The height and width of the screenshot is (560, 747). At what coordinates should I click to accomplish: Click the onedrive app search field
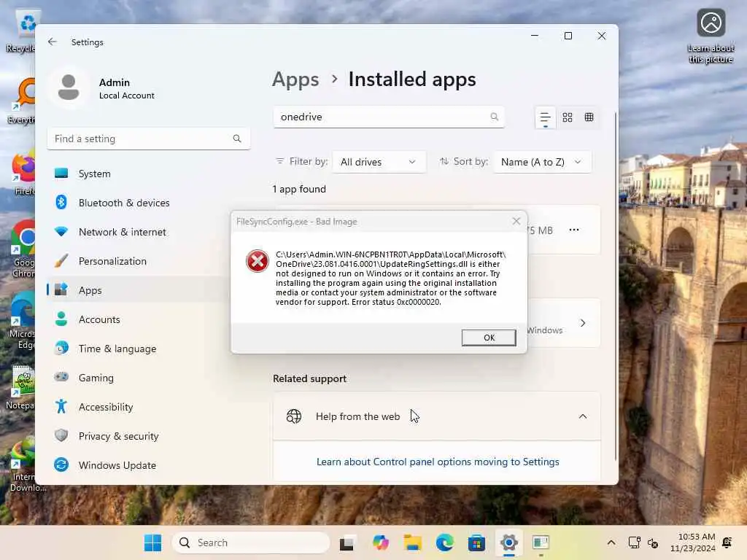(x=389, y=117)
